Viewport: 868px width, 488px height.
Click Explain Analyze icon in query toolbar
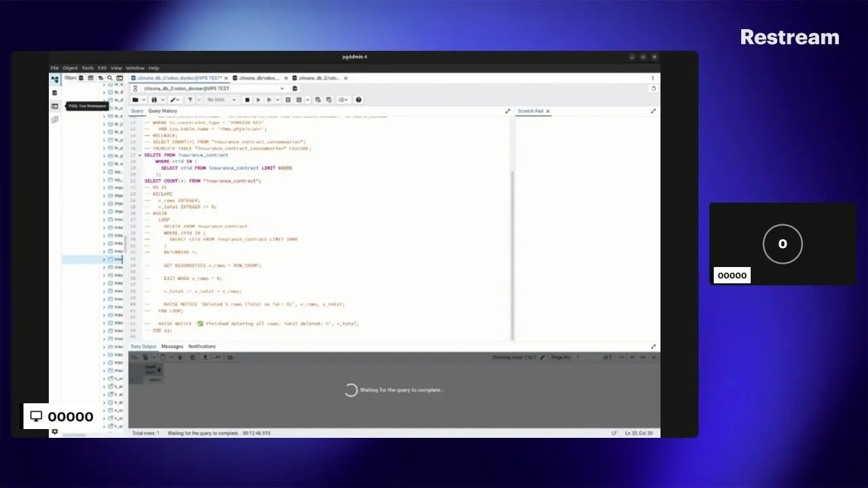coord(298,100)
